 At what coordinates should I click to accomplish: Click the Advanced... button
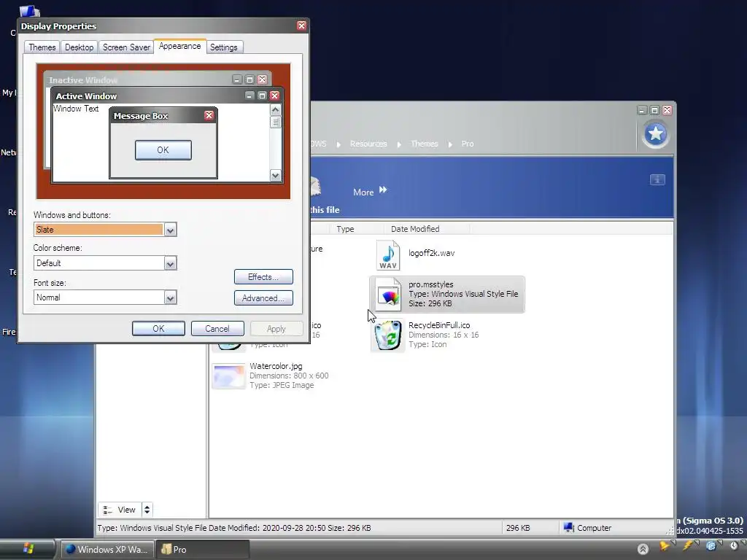point(263,298)
